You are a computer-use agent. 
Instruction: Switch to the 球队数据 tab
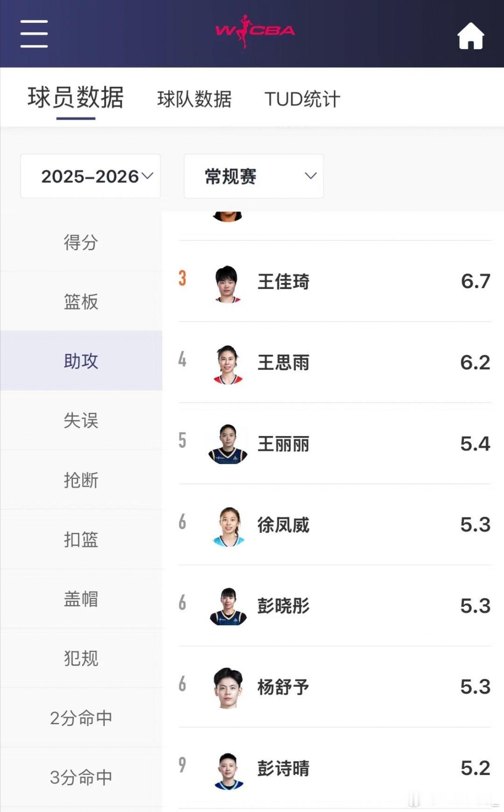194,99
